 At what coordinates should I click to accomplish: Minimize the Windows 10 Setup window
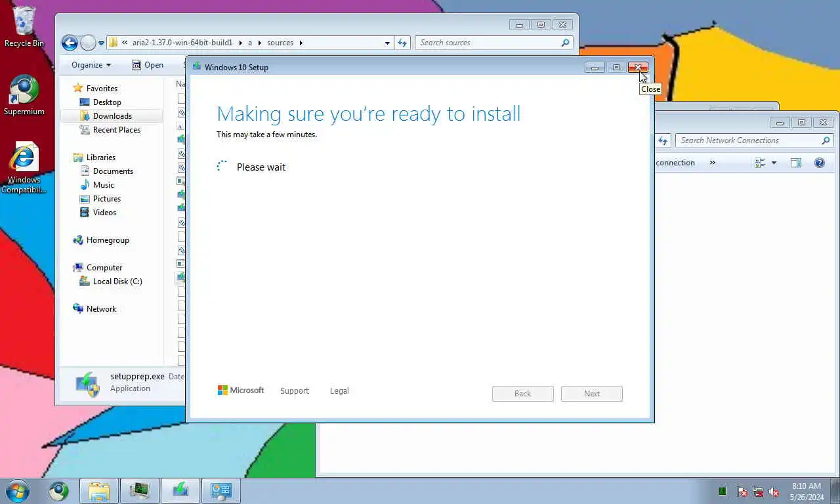pos(595,67)
